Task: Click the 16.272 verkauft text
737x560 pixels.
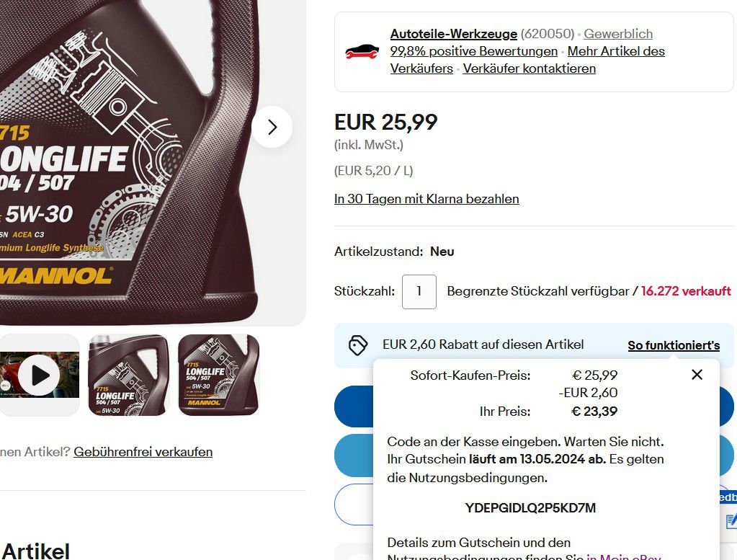Action: tap(686, 291)
